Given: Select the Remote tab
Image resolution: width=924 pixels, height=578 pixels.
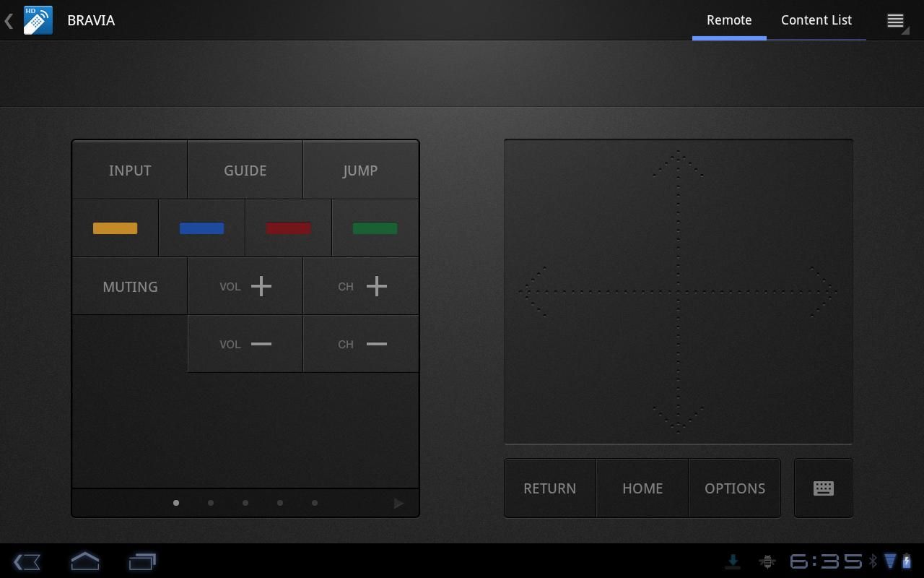Looking at the screenshot, I should pos(729,20).
